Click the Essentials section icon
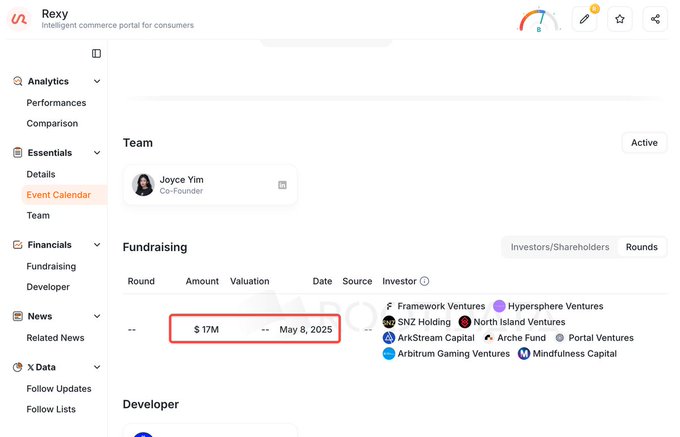 [x=18, y=153]
